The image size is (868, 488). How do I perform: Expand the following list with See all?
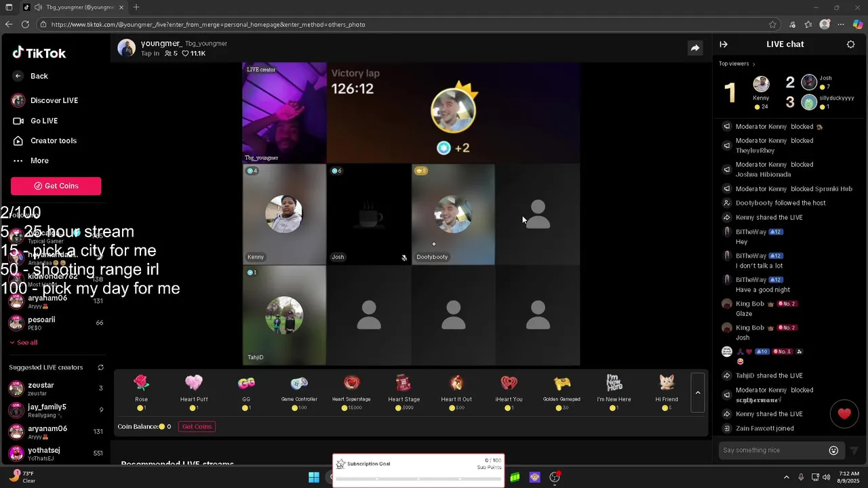point(24,342)
